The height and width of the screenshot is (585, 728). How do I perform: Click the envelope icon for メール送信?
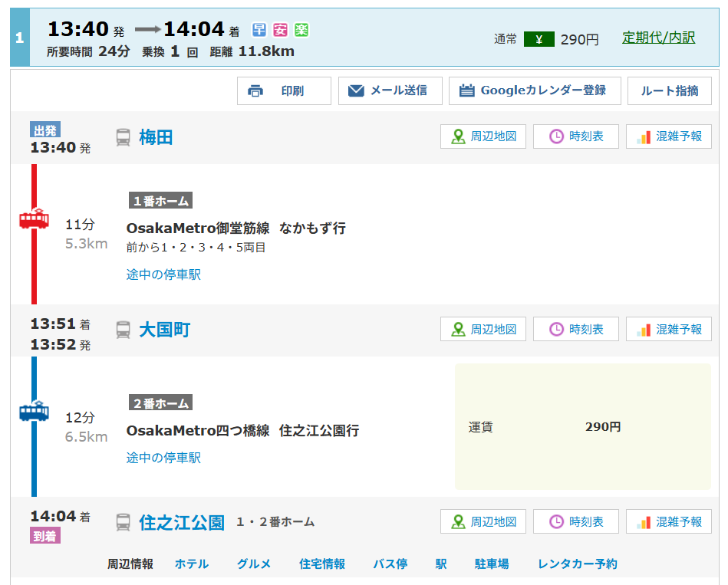[356, 91]
